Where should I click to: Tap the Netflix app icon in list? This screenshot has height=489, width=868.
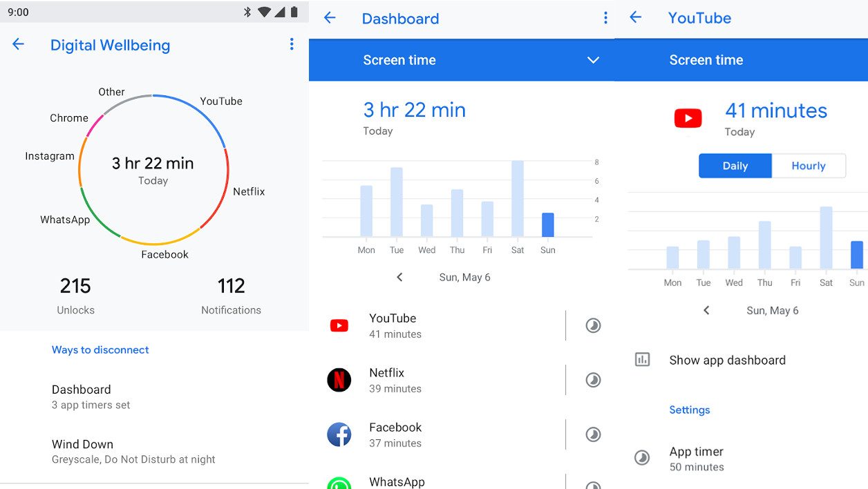[339, 380]
